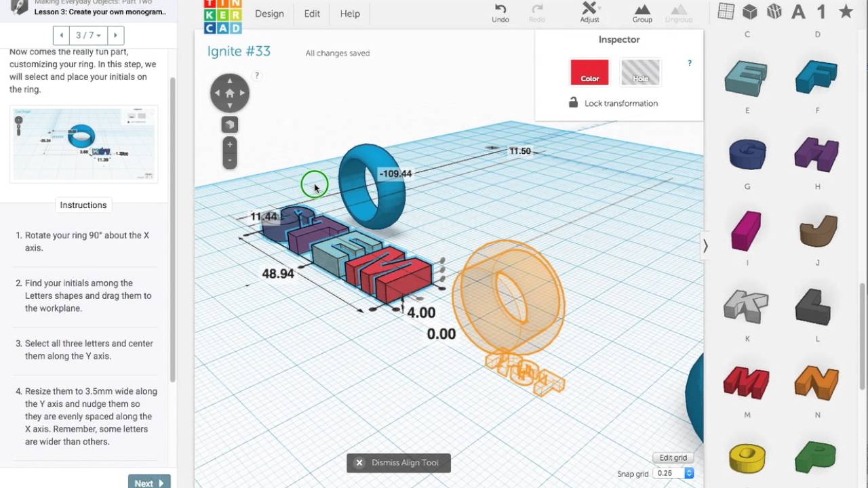Group the selected shapes
This screenshot has width=868, height=488.
pyautogui.click(x=642, y=13)
